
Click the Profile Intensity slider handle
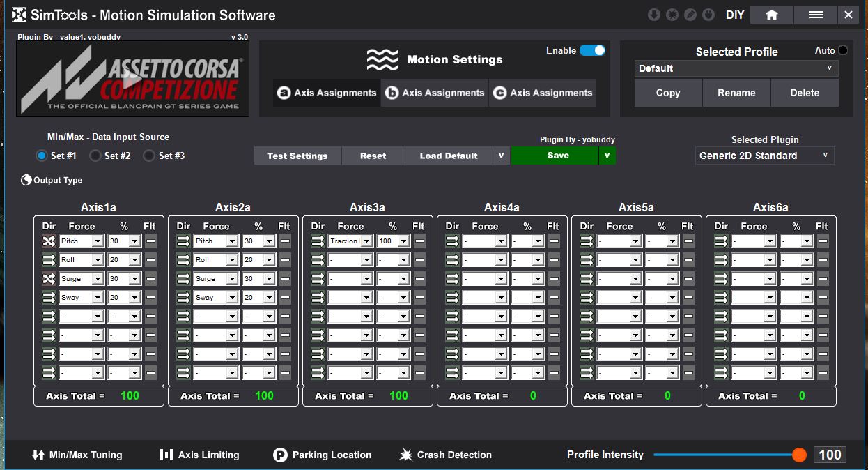[799, 455]
